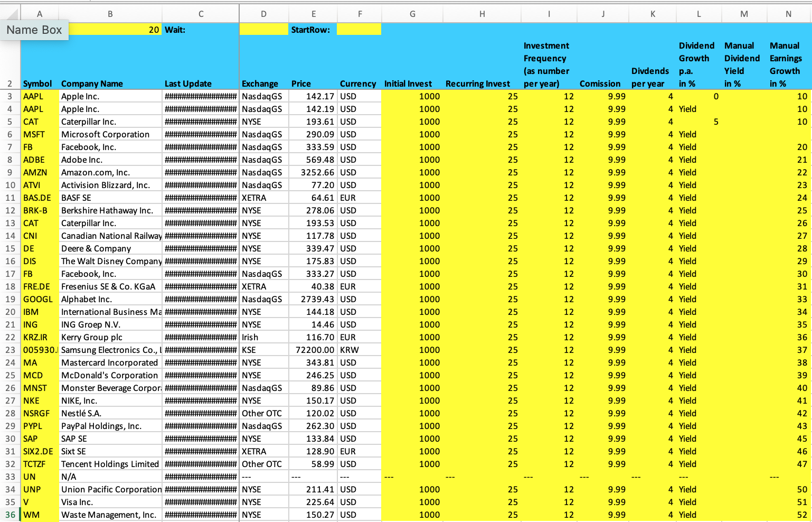Click the 'Waste Management, Inc.' cell
812x522 pixels.
click(x=110, y=515)
